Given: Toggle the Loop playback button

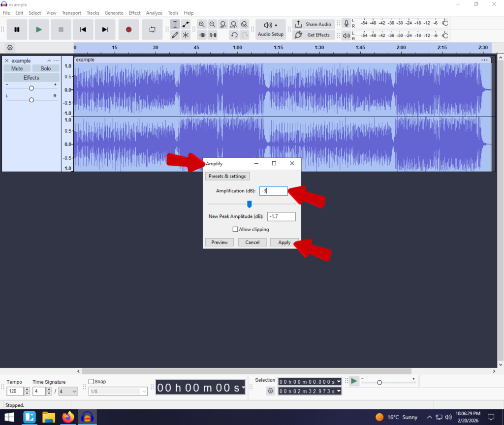Looking at the screenshot, I should click(x=152, y=30).
